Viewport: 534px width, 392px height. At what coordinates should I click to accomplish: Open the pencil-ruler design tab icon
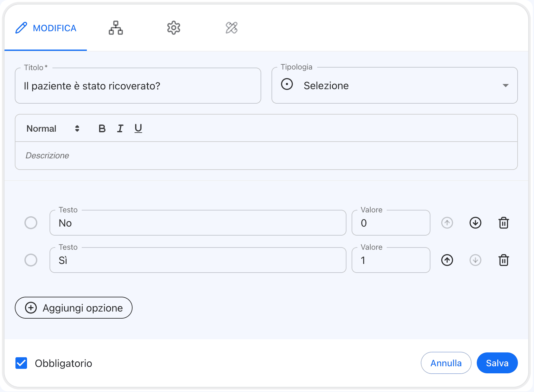[232, 28]
